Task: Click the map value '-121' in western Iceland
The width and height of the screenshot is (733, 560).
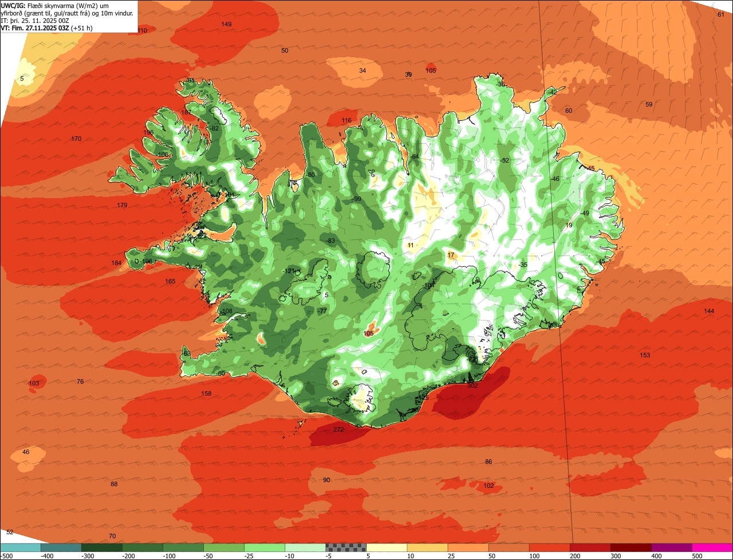Action: (x=289, y=271)
